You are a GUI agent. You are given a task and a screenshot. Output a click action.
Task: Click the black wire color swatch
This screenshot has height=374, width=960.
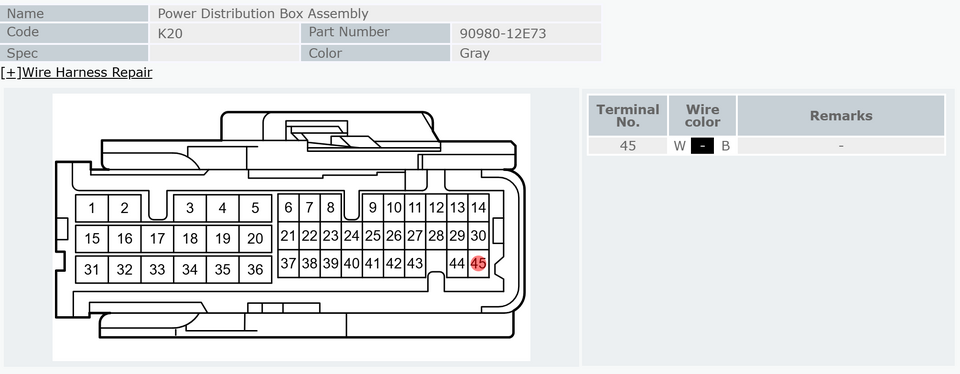(x=702, y=146)
